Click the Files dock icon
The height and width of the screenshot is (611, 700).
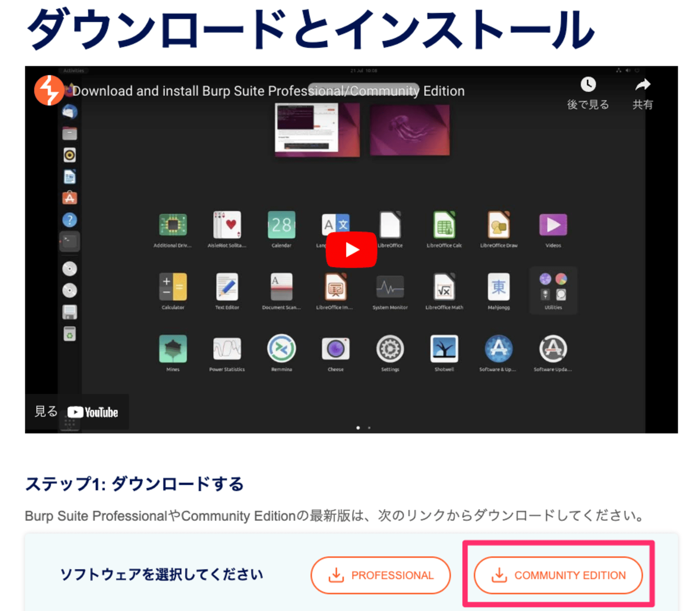(70, 133)
